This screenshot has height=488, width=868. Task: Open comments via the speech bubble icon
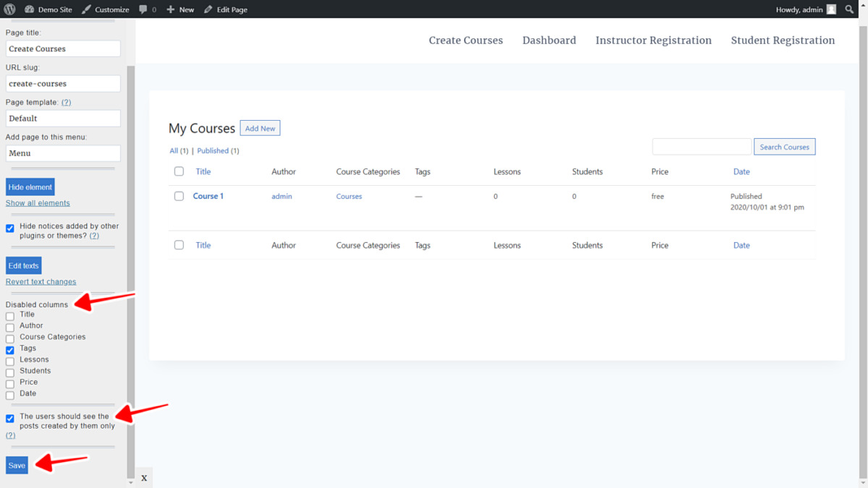[144, 9]
